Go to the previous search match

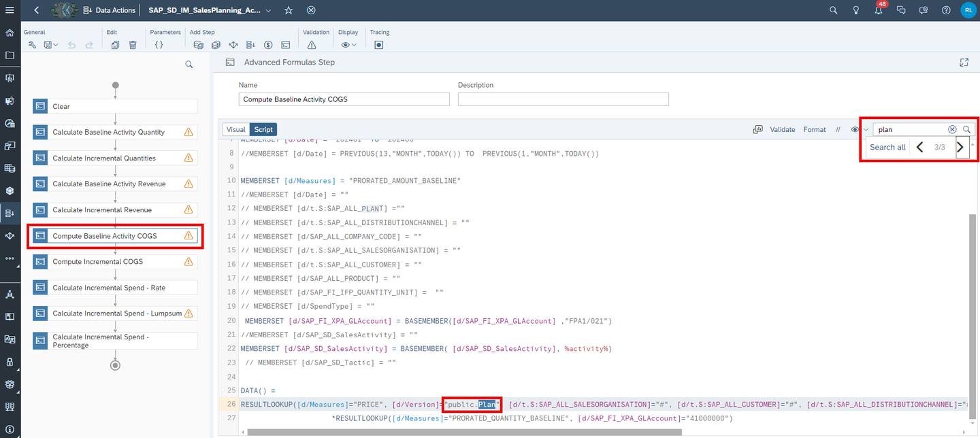[x=919, y=147]
